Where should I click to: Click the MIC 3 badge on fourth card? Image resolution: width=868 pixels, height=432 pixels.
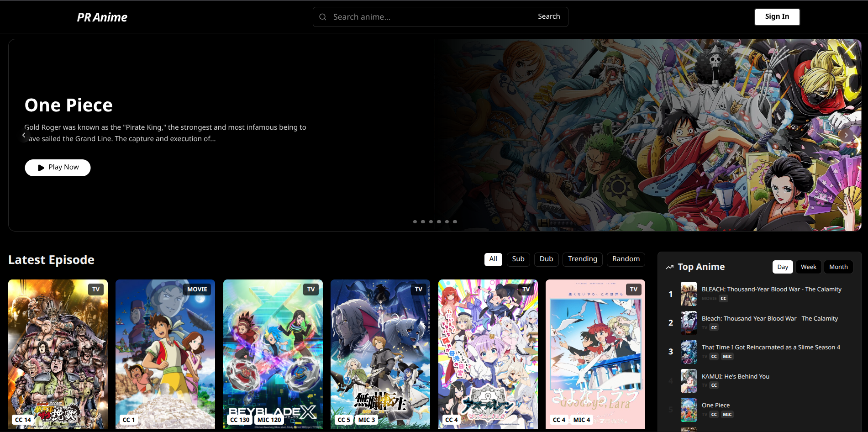[x=367, y=420]
